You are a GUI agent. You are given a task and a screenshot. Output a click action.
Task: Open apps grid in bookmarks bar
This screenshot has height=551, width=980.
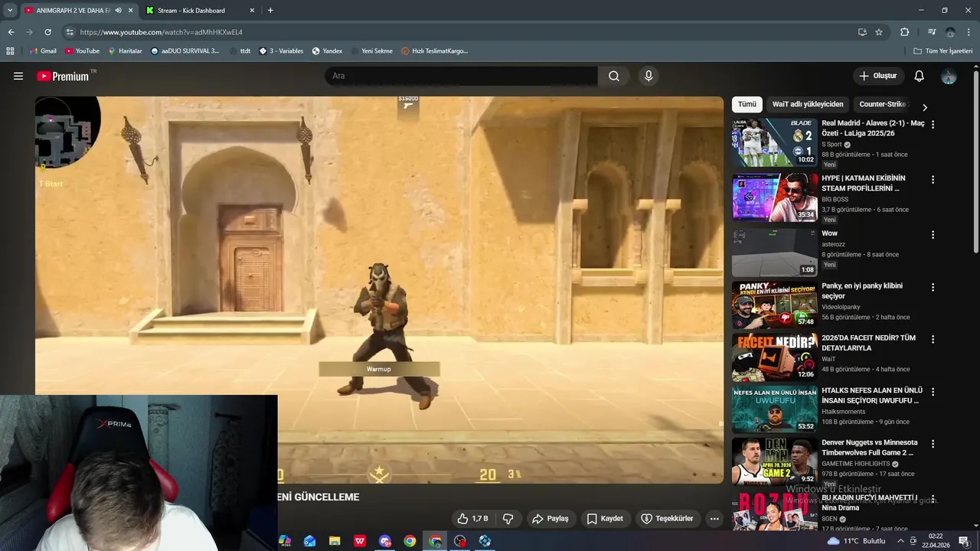click(x=10, y=51)
